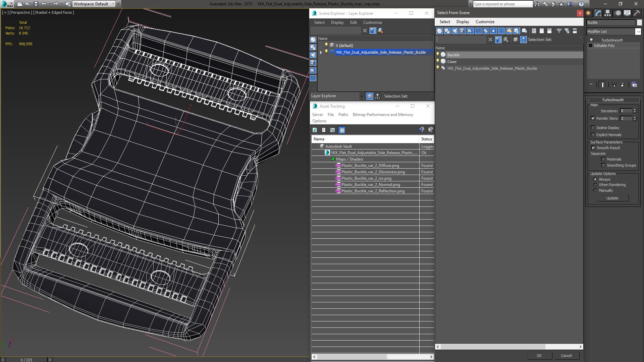Select the Always update option
This screenshot has width=644, height=362.
coord(595,179)
